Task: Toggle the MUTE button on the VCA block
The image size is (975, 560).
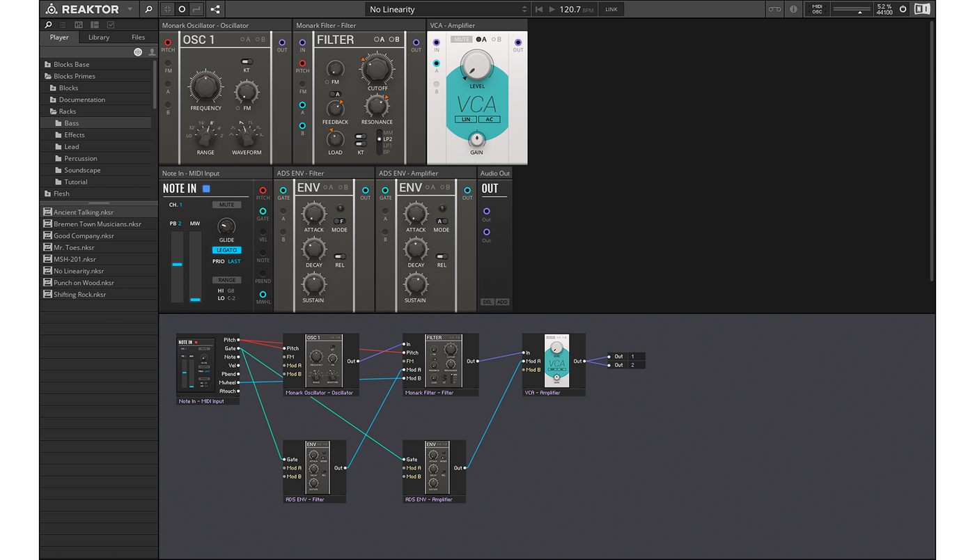Action: tap(462, 40)
